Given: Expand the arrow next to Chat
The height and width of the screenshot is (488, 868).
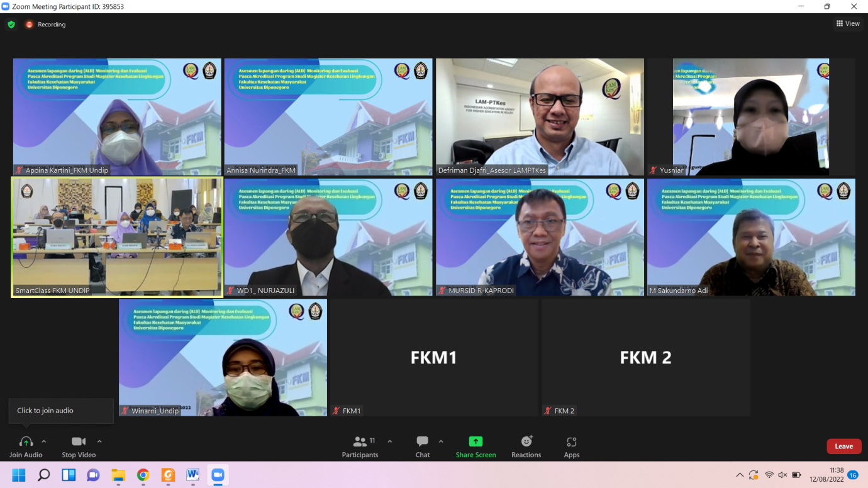Looking at the screenshot, I should pyautogui.click(x=441, y=441).
